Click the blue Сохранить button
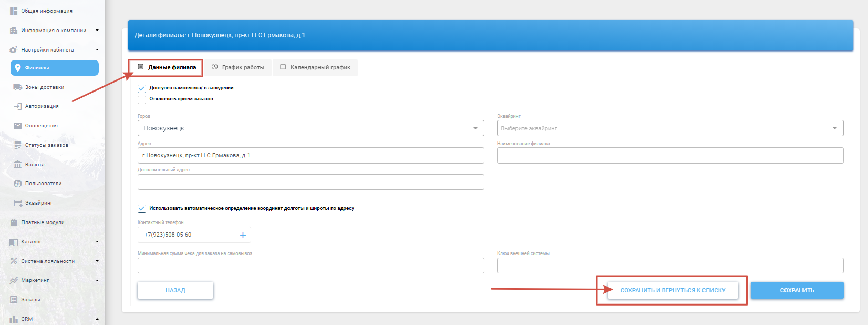868x325 pixels. click(x=797, y=290)
